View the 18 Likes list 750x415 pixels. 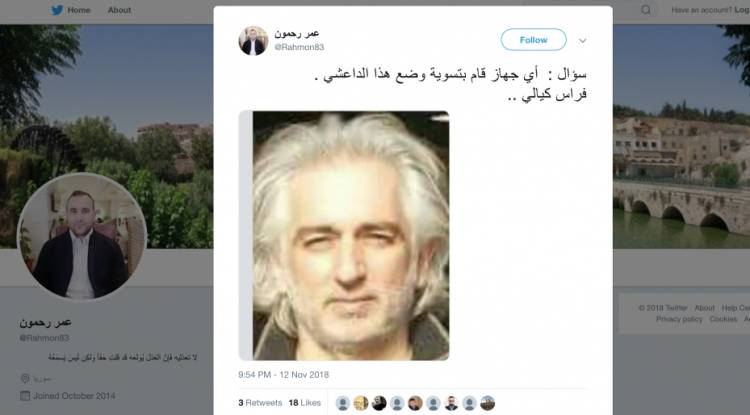(305, 403)
